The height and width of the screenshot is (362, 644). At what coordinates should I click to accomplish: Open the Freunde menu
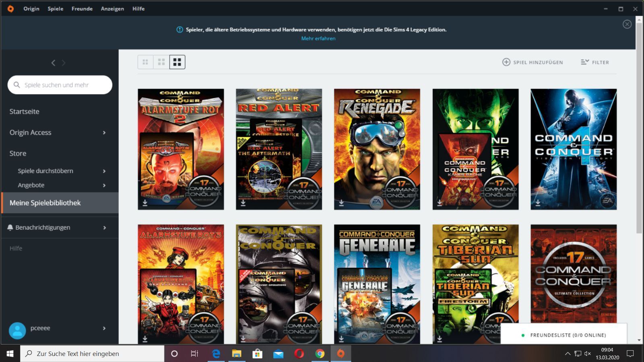(82, 8)
